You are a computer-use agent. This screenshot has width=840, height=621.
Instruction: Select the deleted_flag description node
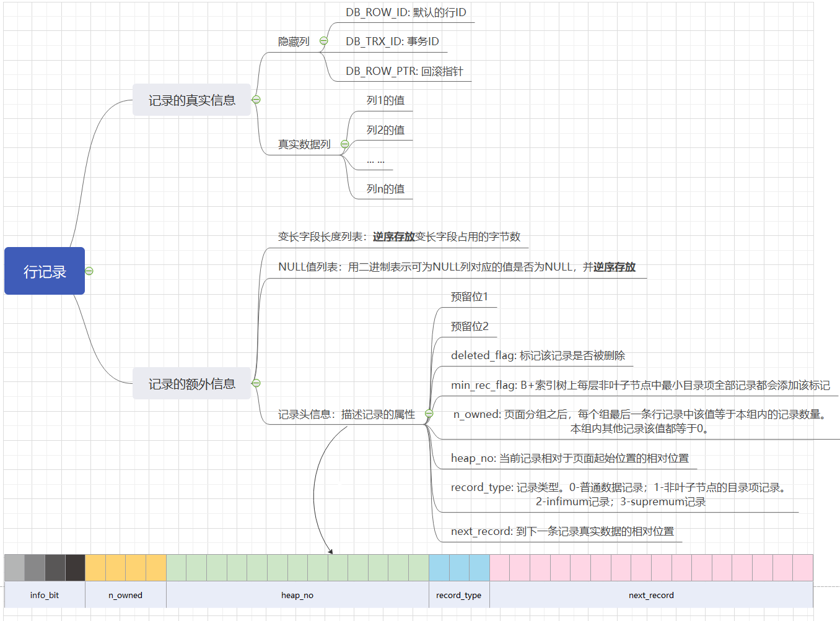[538, 355]
